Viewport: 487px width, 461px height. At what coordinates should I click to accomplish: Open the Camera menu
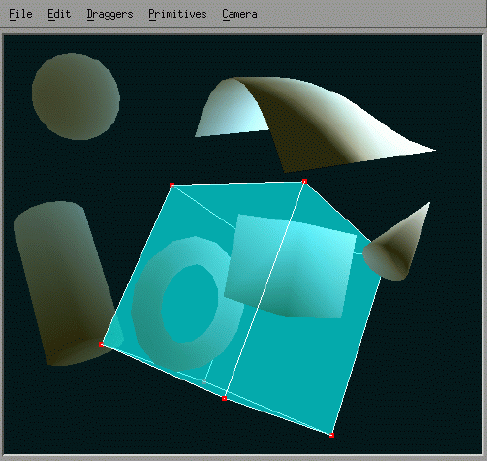[x=240, y=14]
